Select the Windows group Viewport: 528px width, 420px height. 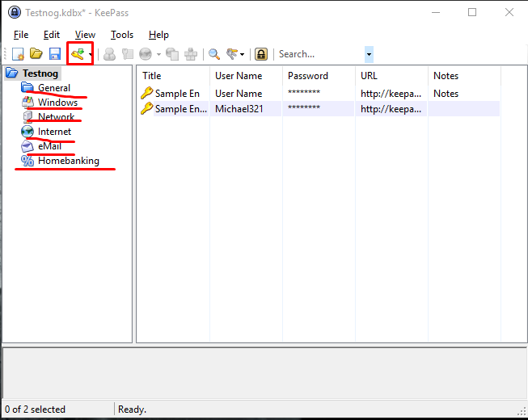[x=57, y=103]
